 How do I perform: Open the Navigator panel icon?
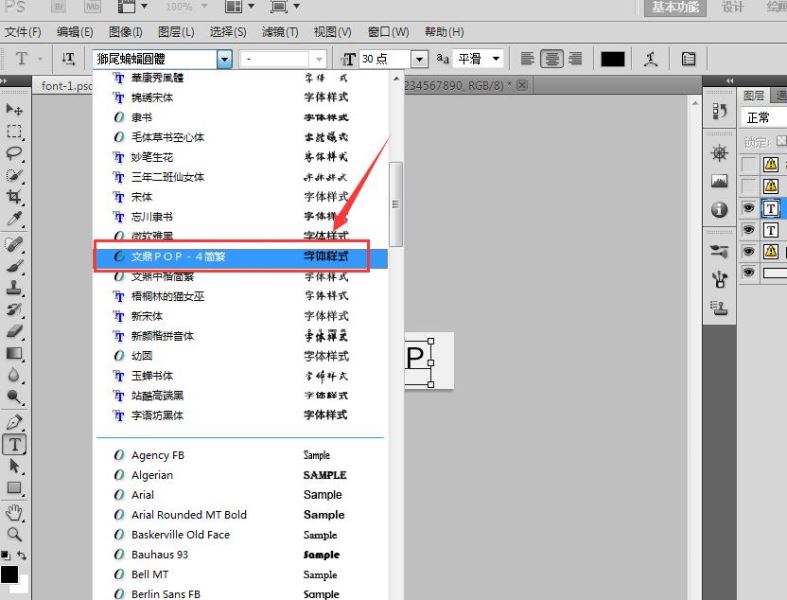click(719, 153)
